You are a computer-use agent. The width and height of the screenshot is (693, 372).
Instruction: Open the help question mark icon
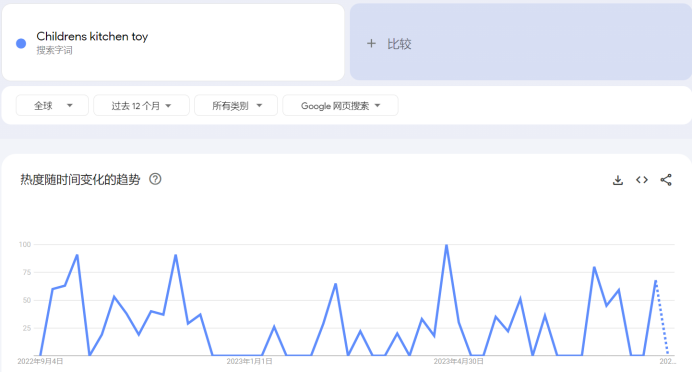[x=155, y=179]
